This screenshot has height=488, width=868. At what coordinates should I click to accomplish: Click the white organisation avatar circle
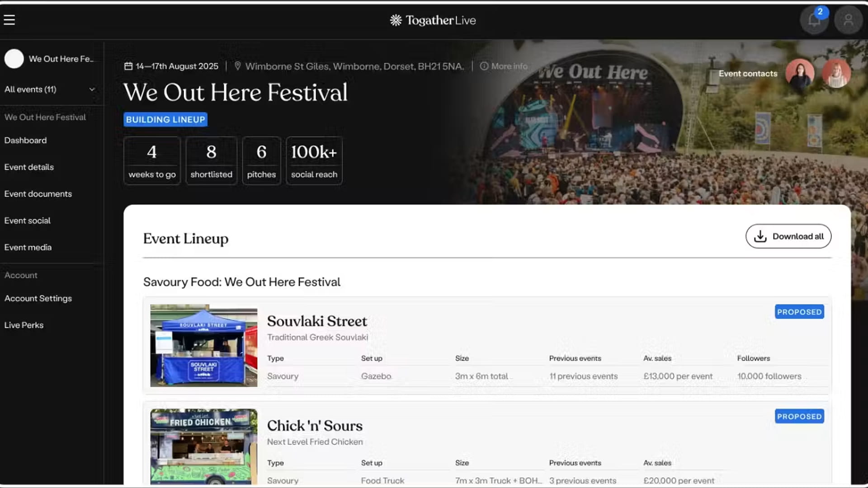(14, 59)
